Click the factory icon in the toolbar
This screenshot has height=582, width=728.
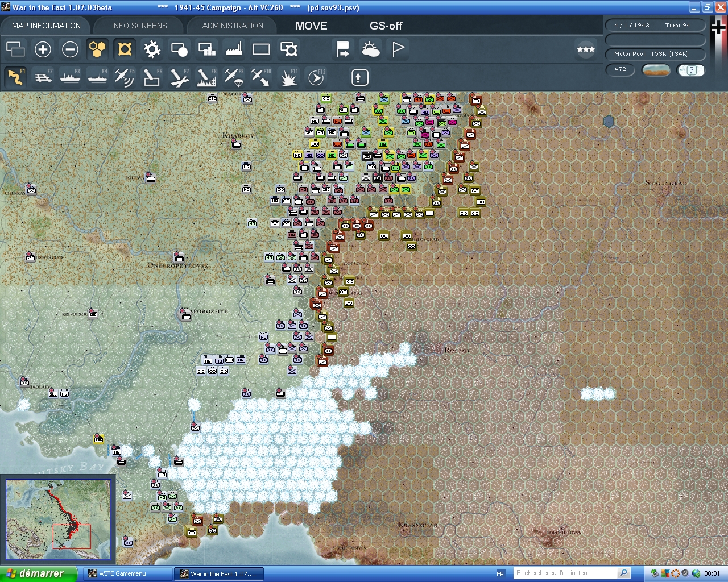point(234,49)
